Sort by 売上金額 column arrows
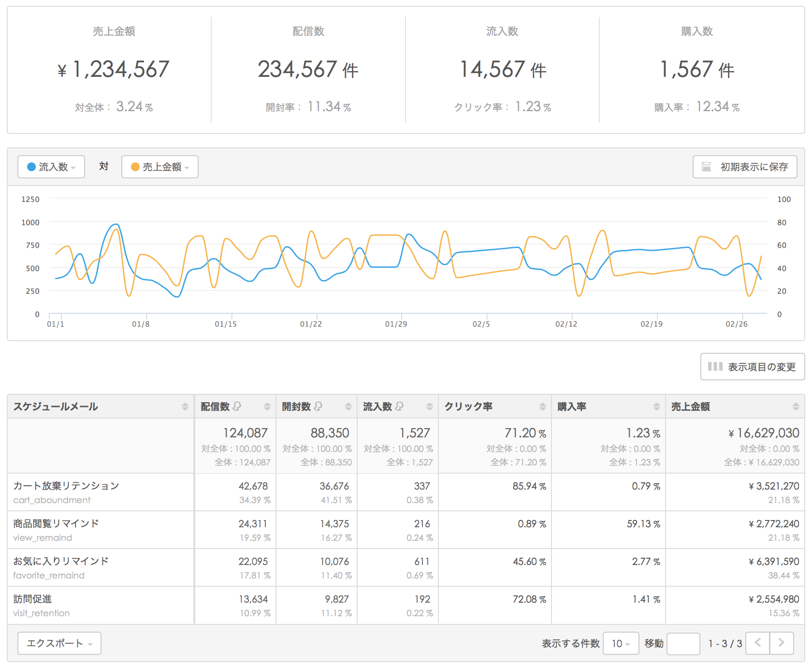 (x=796, y=406)
